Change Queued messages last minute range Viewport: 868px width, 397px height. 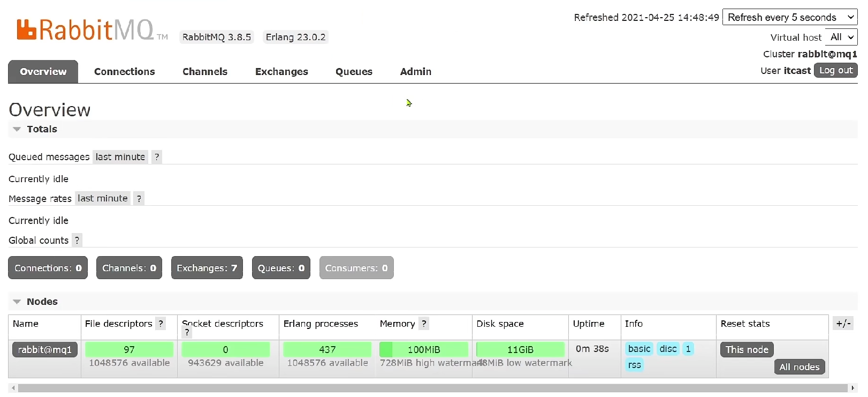pyautogui.click(x=120, y=157)
